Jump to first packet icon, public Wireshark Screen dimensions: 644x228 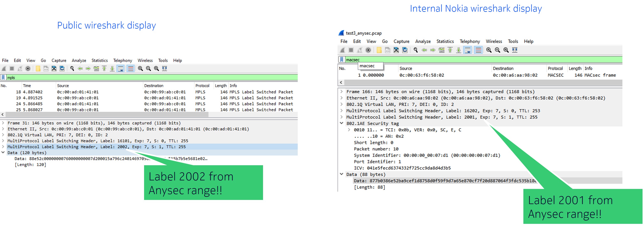click(x=104, y=69)
